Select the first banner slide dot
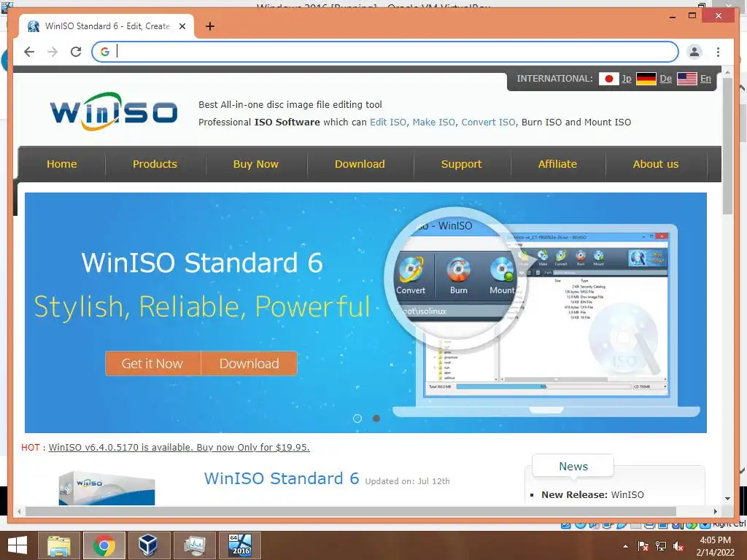 point(357,419)
